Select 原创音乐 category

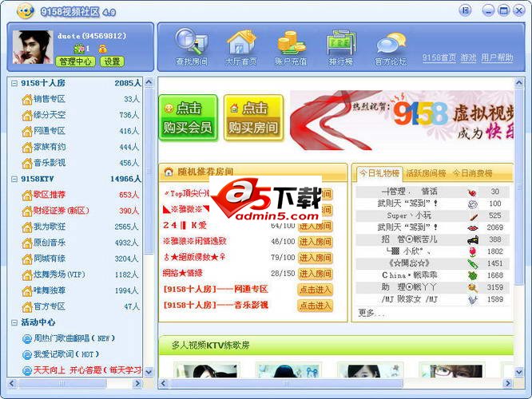tap(50, 243)
